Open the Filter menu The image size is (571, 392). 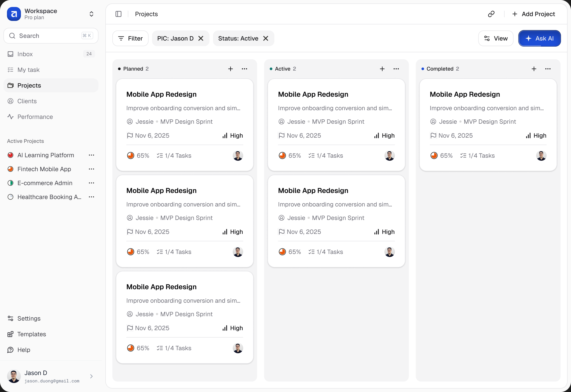(130, 38)
